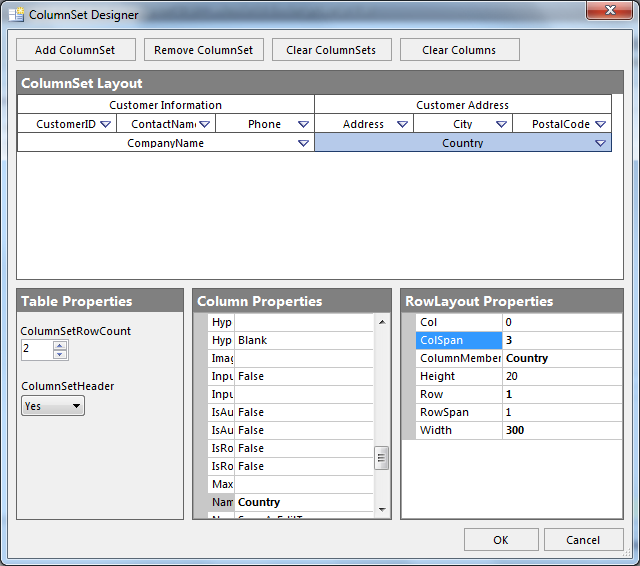Screen dimensions: 640x566
Task: Decrease ColumnSetRowCount with down arrow
Action: coord(60,354)
